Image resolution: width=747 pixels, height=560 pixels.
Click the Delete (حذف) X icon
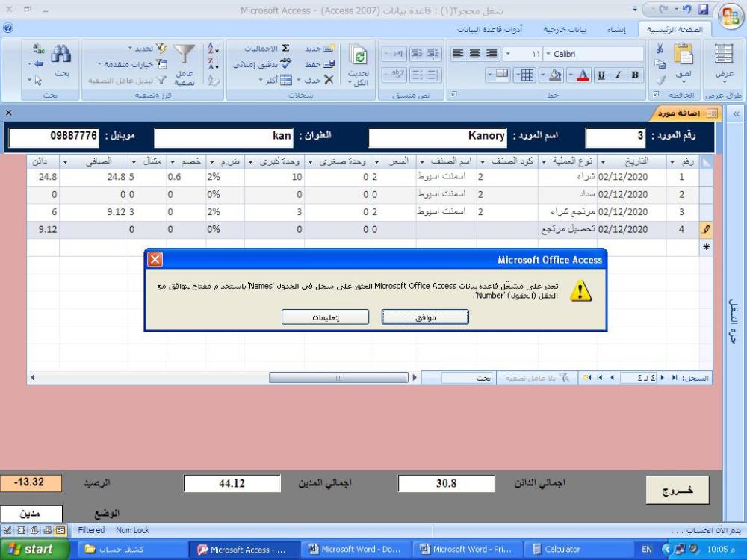coord(329,80)
